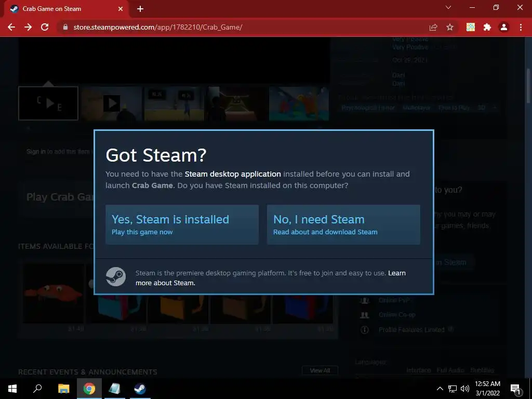Viewport: 532px width, 399px height.
Task: Click the red crab item thumbnail
Action: click(54, 294)
